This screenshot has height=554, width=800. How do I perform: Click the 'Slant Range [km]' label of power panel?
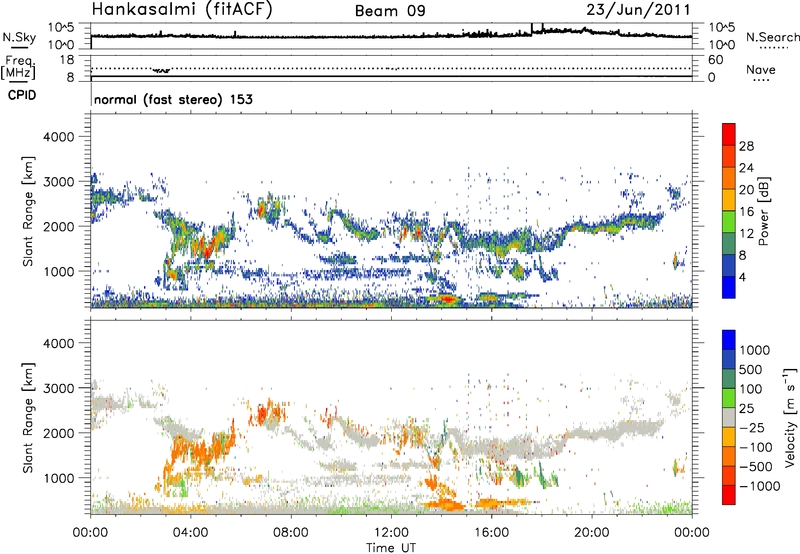28,211
